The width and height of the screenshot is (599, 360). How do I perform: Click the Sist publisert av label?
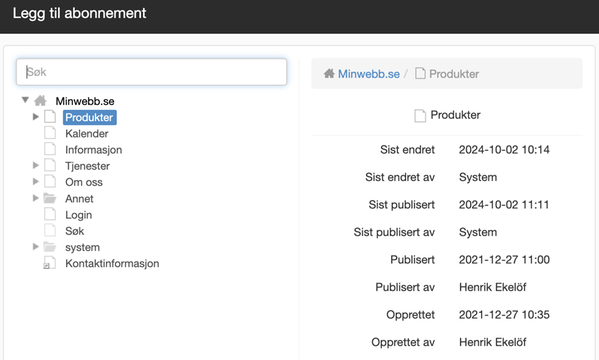tap(394, 232)
